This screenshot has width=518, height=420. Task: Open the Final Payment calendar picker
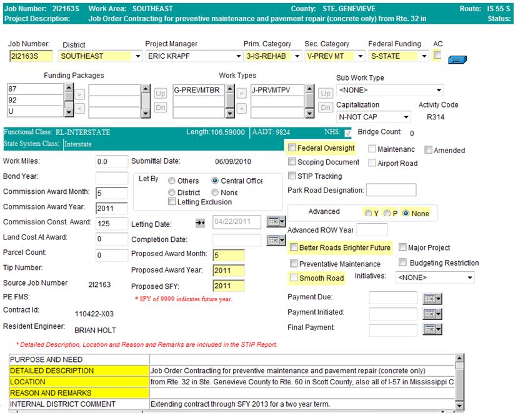click(432, 329)
